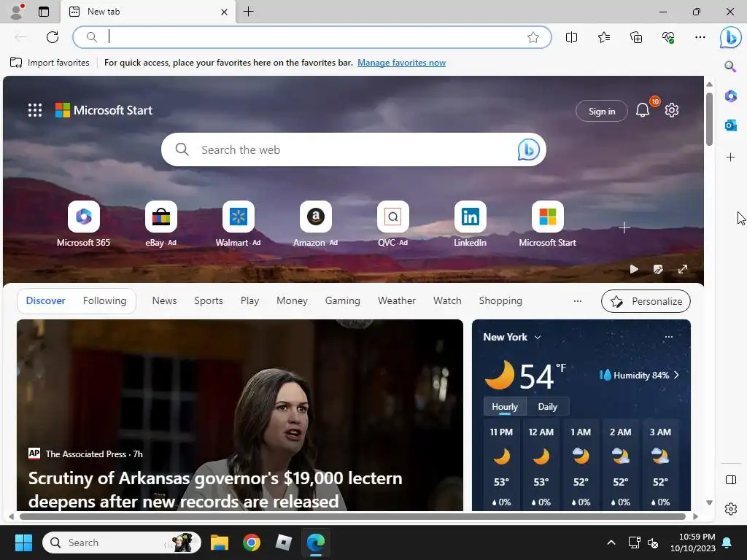
Task: Open the Play feed tab
Action: pos(249,300)
